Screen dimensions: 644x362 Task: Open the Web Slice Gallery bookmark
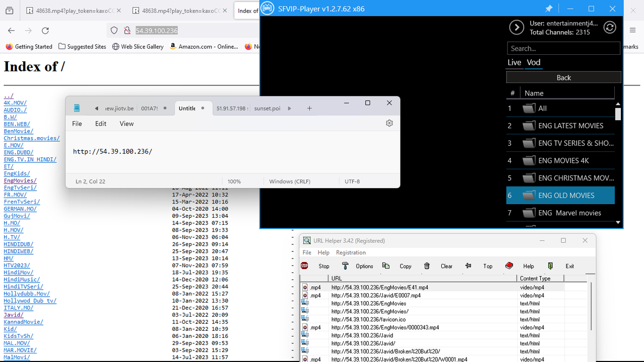pyautogui.click(x=138, y=46)
